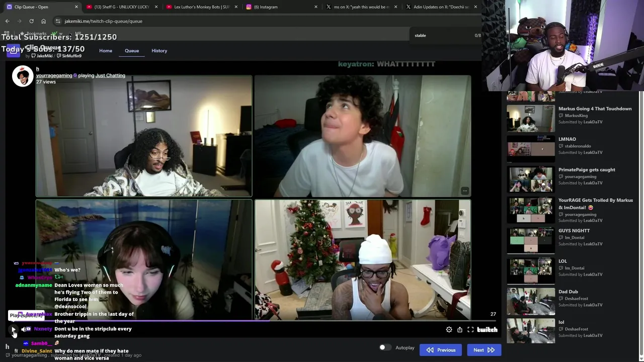Switch to the "yeah this would be" X tab

click(x=361, y=7)
